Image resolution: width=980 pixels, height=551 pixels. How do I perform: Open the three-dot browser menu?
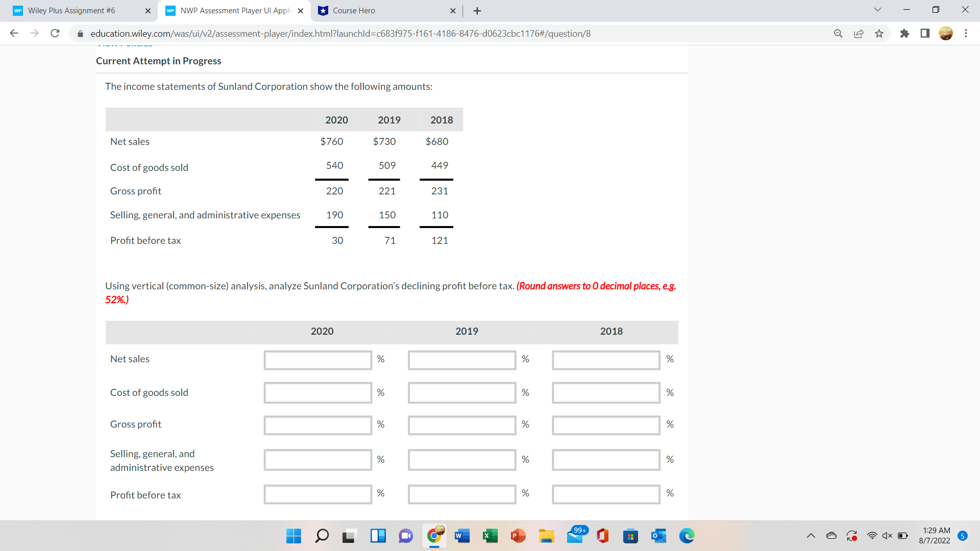tap(966, 33)
